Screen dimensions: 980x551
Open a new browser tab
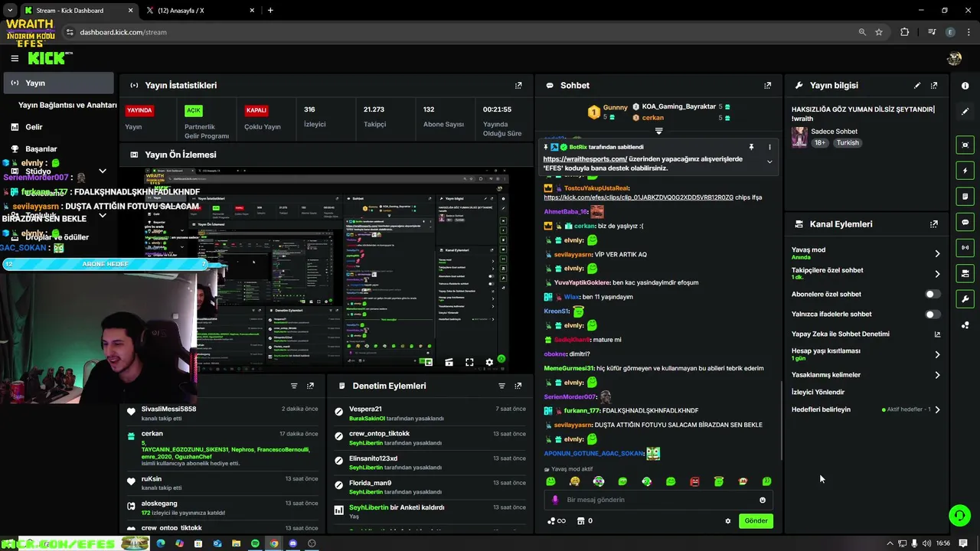(x=270, y=10)
